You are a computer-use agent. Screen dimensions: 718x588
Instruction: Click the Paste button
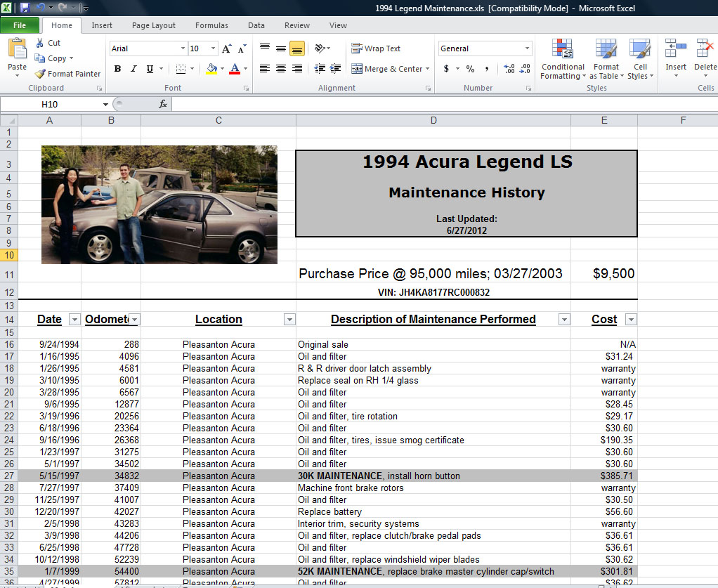point(17,56)
